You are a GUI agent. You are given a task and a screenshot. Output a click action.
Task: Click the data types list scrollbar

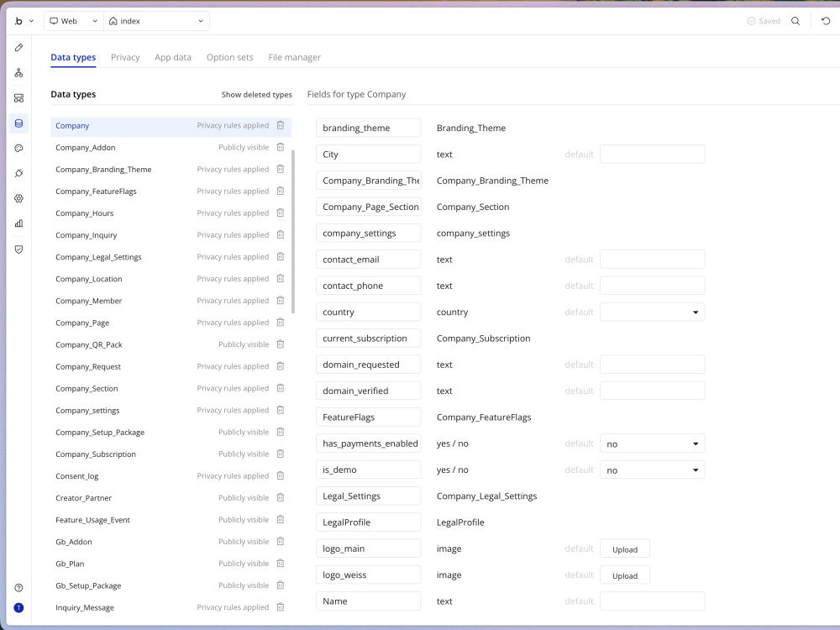coord(293,232)
